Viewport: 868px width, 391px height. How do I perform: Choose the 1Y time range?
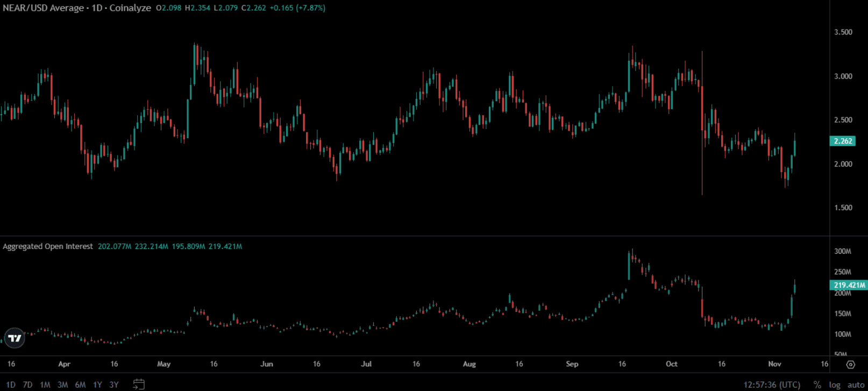[97, 385]
